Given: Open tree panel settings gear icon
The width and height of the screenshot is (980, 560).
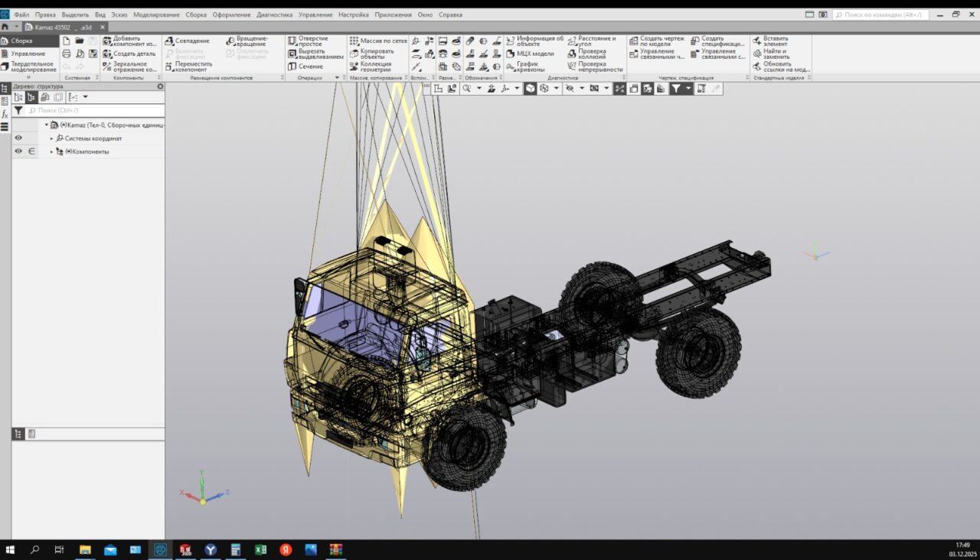Looking at the screenshot, I should 160,86.
